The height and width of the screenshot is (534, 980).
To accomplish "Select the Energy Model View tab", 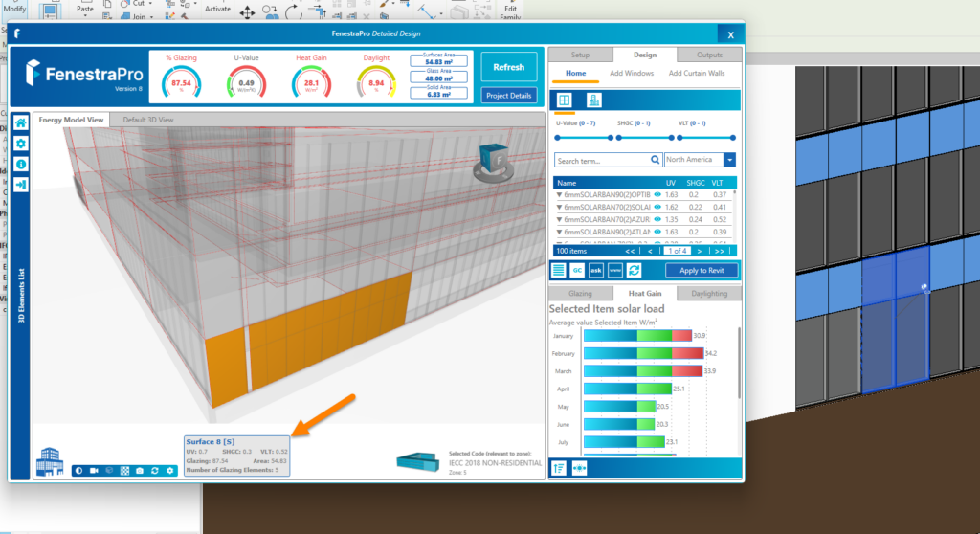I will (71, 120).
